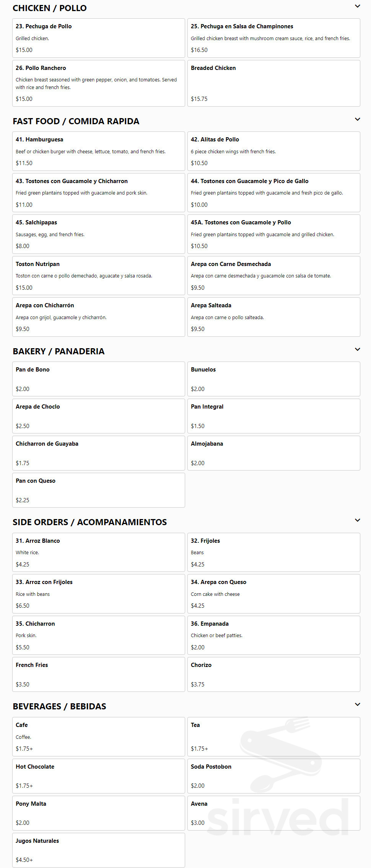Screen dimensions: 371x868
Task: Choose Pan de Bono bakery item
Action: pos(99,379)
